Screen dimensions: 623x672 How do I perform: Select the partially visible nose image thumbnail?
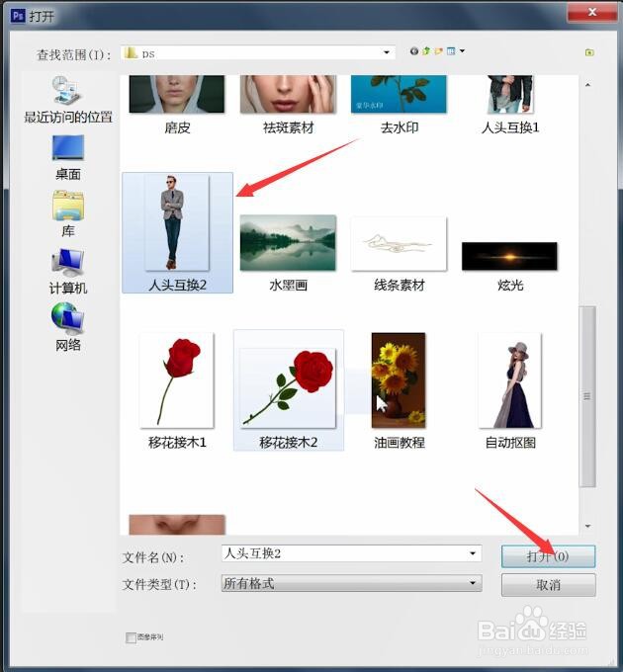tap(177, 525)
